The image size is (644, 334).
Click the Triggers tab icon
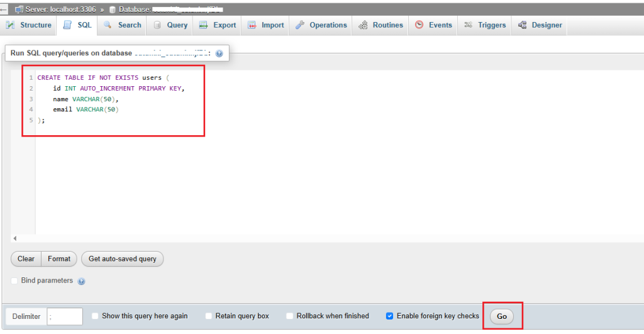469,25
